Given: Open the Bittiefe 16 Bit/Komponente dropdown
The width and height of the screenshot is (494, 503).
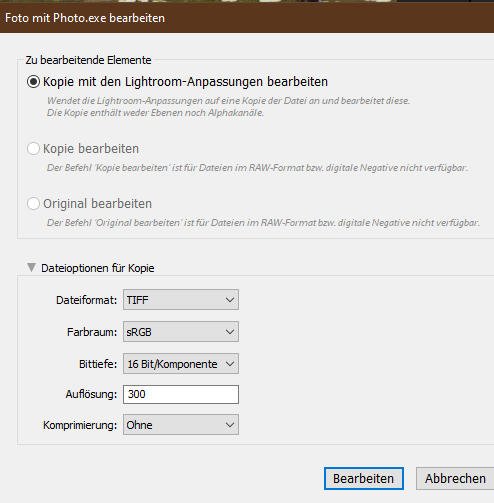Looking at the screenshot, I should click(x=181, y=364).
